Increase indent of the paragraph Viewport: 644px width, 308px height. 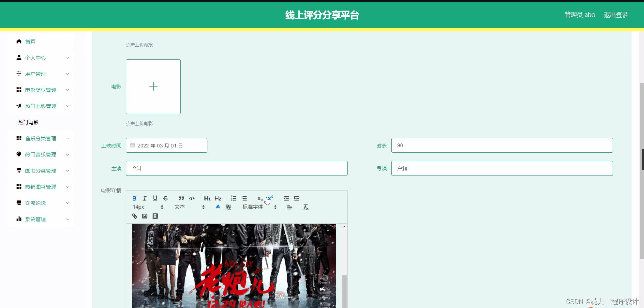297,198
